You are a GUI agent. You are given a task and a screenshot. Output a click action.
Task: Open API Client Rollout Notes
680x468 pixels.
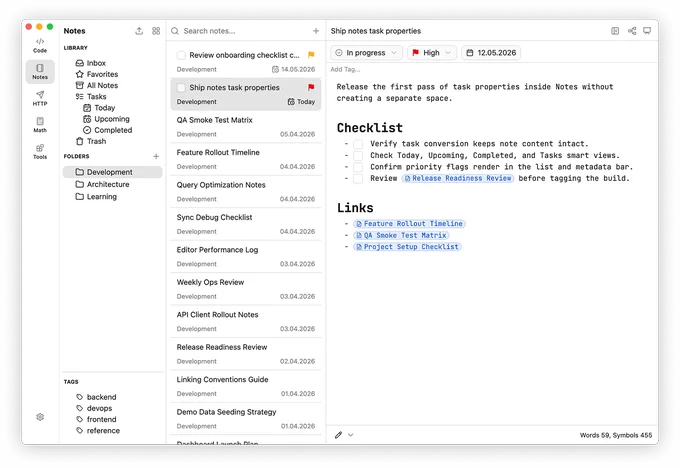246,321
